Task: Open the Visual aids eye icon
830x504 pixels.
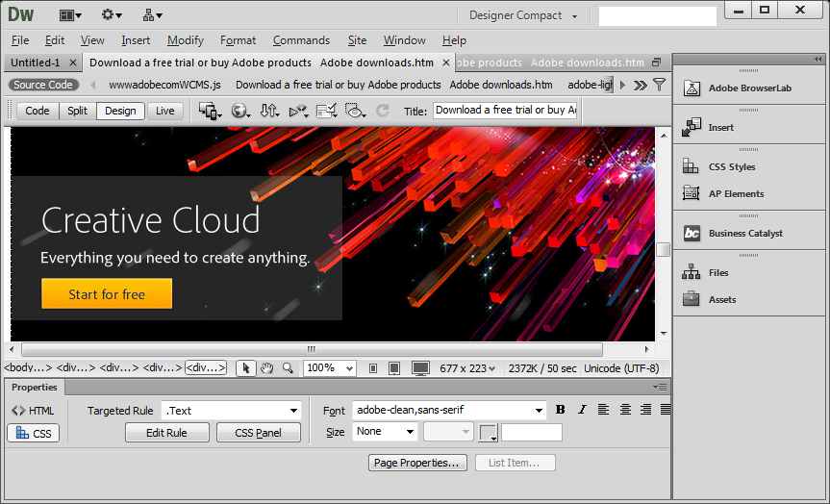Action: click(355, 112)
